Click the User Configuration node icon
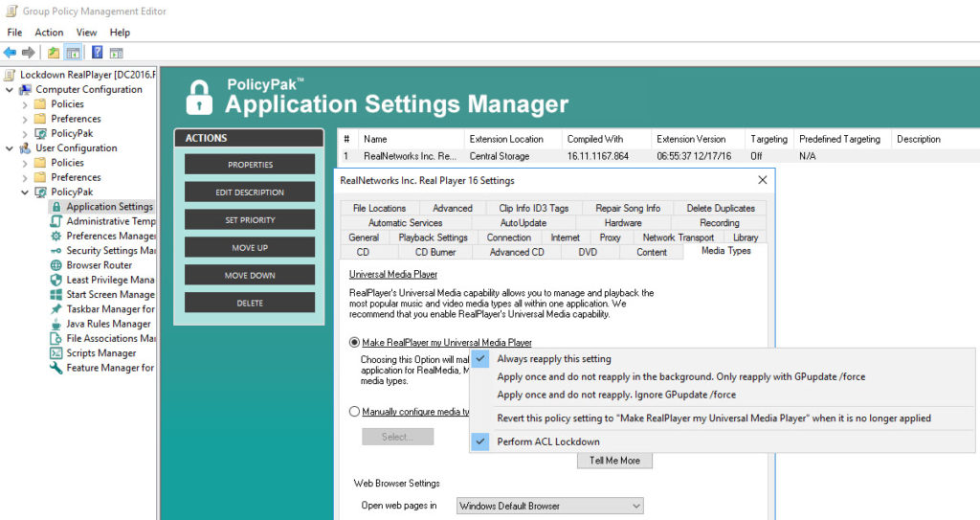Viewport: 980px width, 520px height. [x=25, y=148]
